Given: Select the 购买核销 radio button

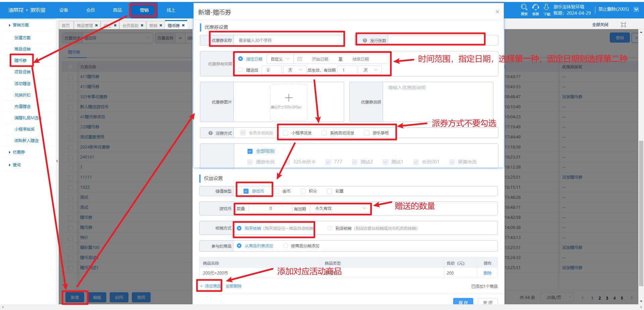Looking at the screenshot, I should pos(239,228).
